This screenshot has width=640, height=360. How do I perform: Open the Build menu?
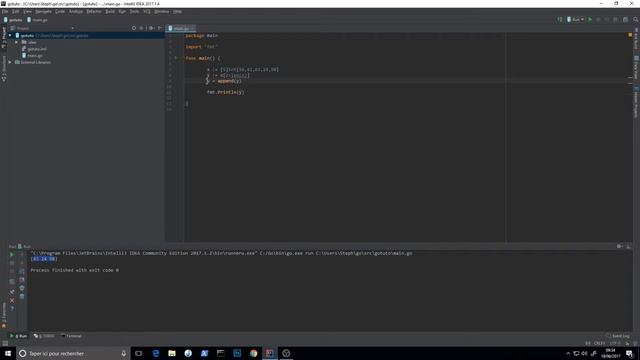click(110, 11)
